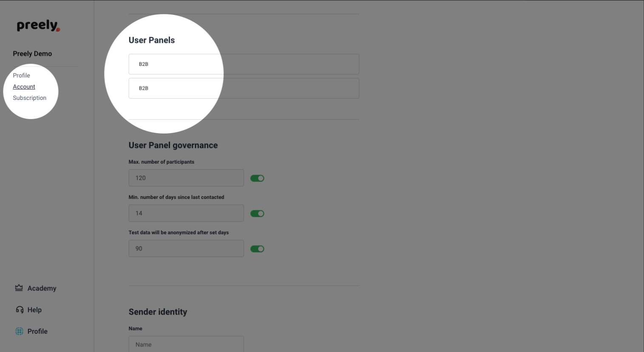The image size is (644, 352).
Task: Click the Profile globe icon
Action: (x=20, y=331)
